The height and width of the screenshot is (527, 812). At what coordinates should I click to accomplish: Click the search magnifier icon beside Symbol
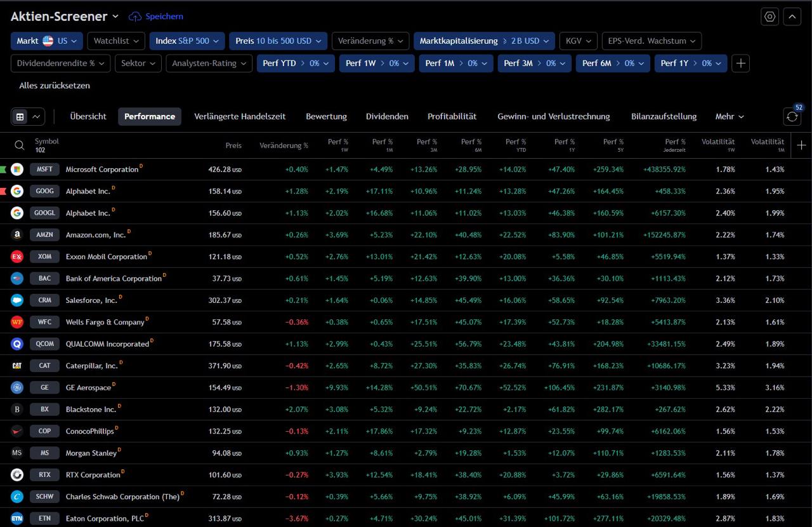point(20,145)
